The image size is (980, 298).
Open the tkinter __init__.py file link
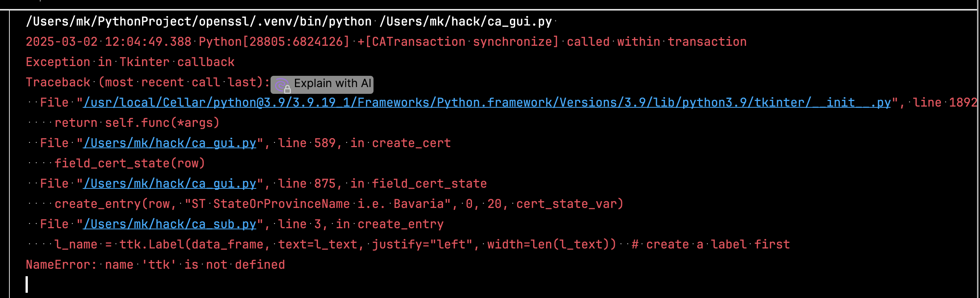tap(487, 102)
